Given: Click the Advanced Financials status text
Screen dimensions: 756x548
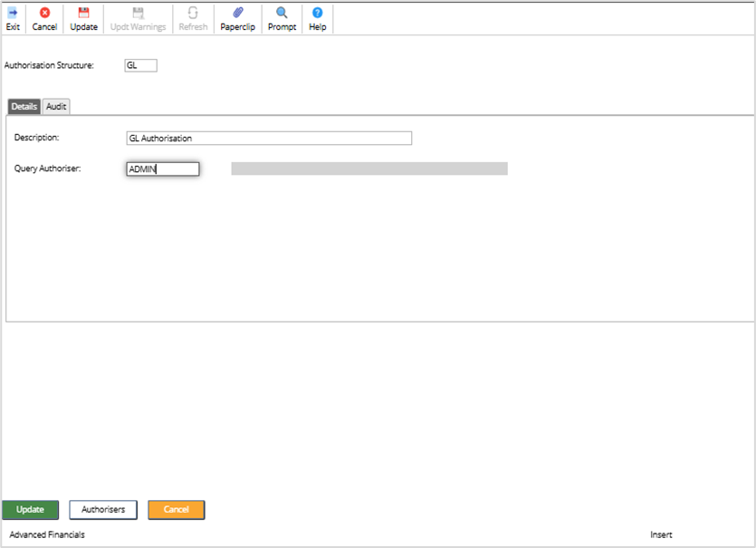Looking at the screenshot, I should [x=47, y=534].
